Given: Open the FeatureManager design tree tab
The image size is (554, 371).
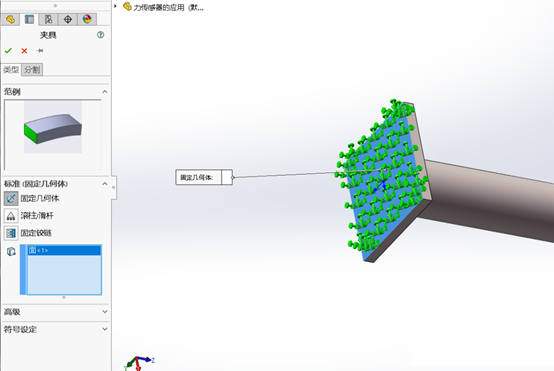Looking at the screenshot, I should click(x=10, y=19).
